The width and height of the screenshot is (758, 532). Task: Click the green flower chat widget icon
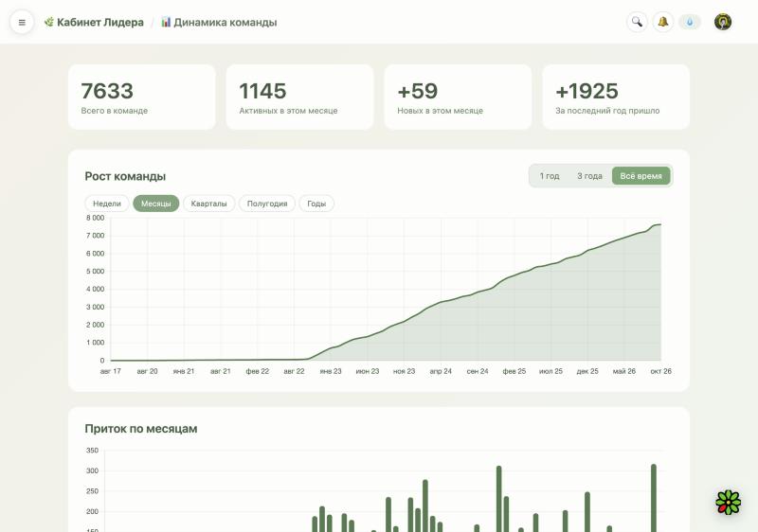pos(728,502)
